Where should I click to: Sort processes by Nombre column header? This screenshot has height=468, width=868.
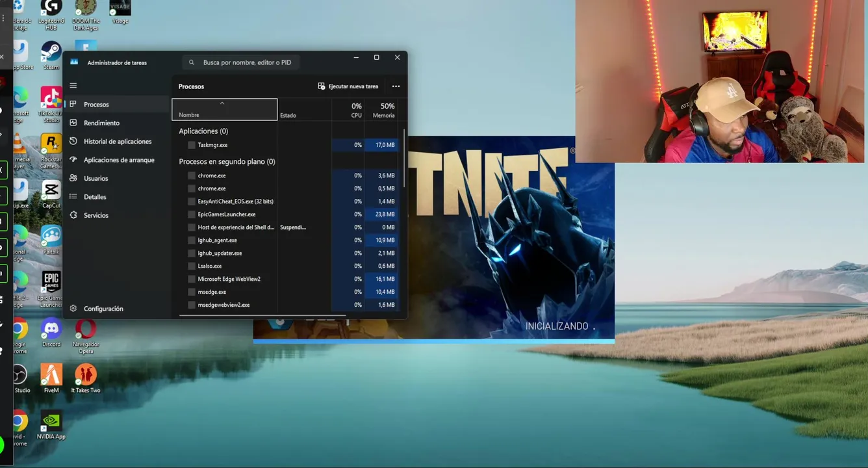click(224, 109)
